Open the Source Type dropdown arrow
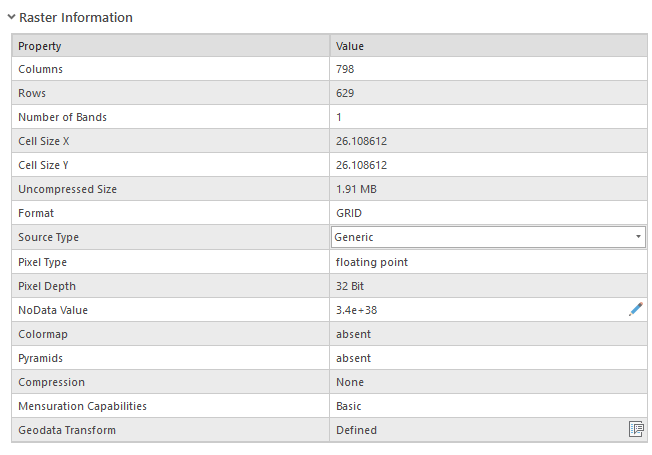652x455 pixels. click(638, 238)
